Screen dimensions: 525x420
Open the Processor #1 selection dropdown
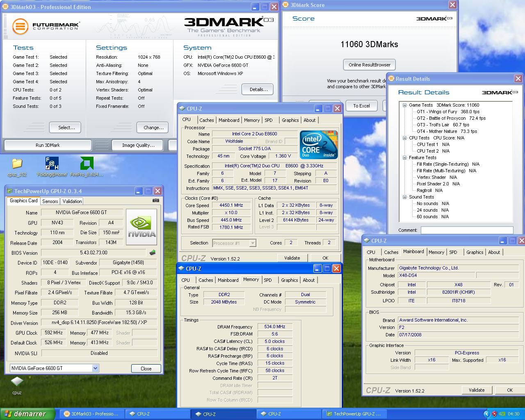pos(253,243)
